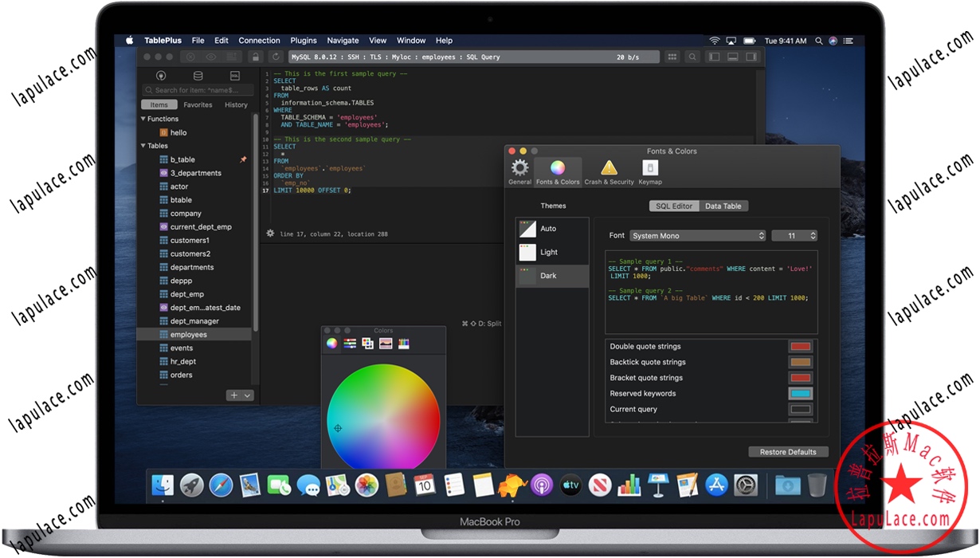This screenshot has width=980, height=558.
Task: Open the Connection menu
Action: click(x=259, y=40)
